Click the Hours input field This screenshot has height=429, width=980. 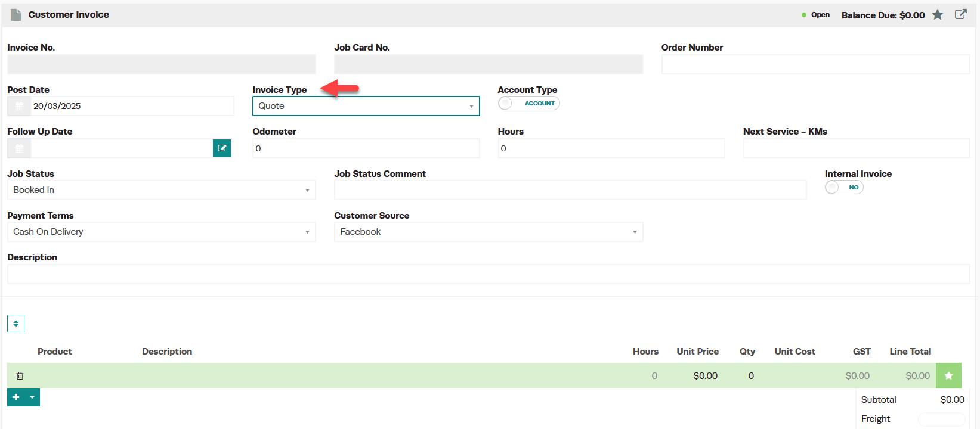(611, 148)
